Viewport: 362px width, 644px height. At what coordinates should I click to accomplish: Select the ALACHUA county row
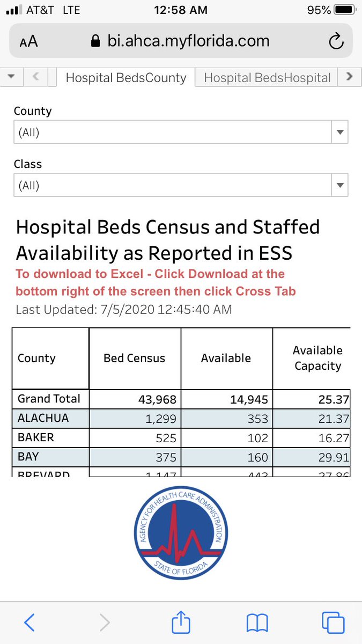point(181,419)
